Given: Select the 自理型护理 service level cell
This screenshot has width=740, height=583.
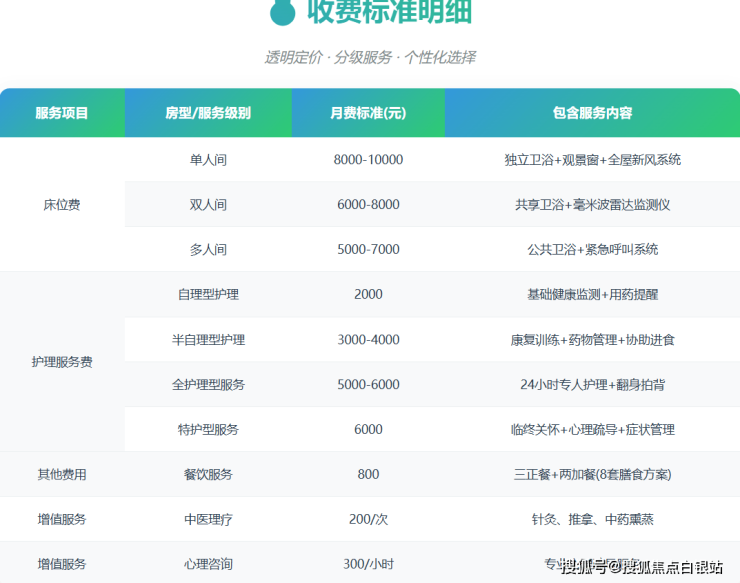Looking at the screenshot, I should tap(208, 295).
